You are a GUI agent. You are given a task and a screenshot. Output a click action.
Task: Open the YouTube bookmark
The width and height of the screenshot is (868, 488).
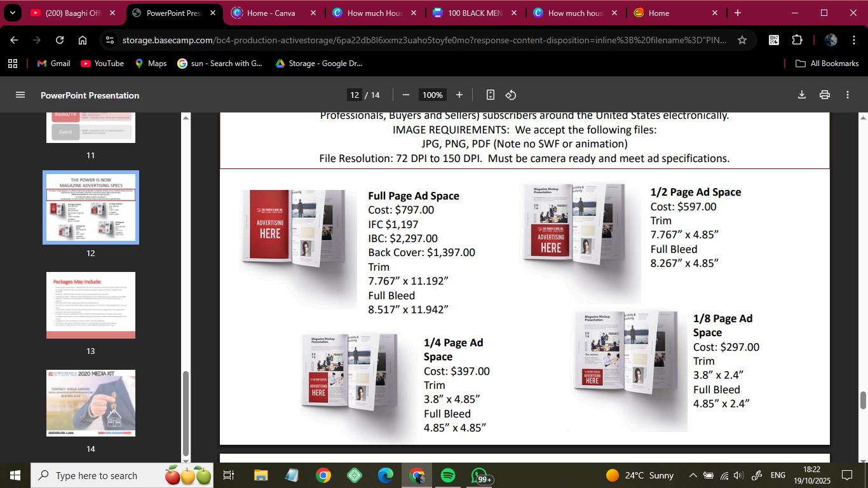point(102,64)
